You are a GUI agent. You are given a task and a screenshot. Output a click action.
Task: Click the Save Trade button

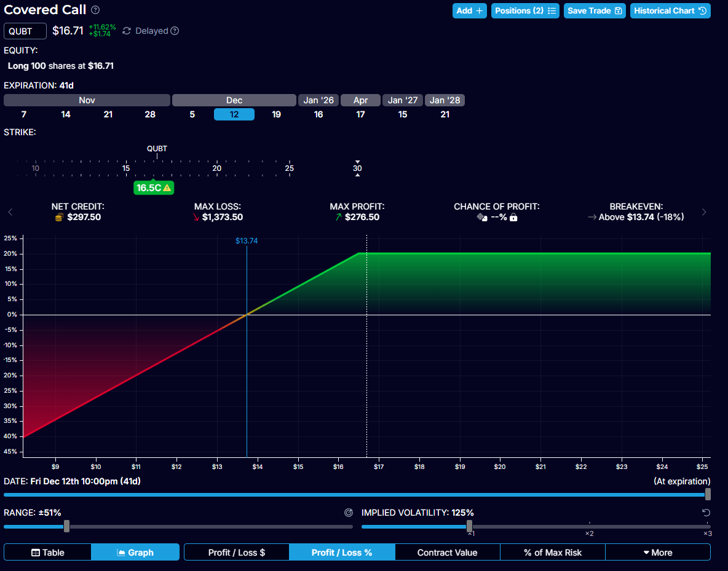coord(595,10)
